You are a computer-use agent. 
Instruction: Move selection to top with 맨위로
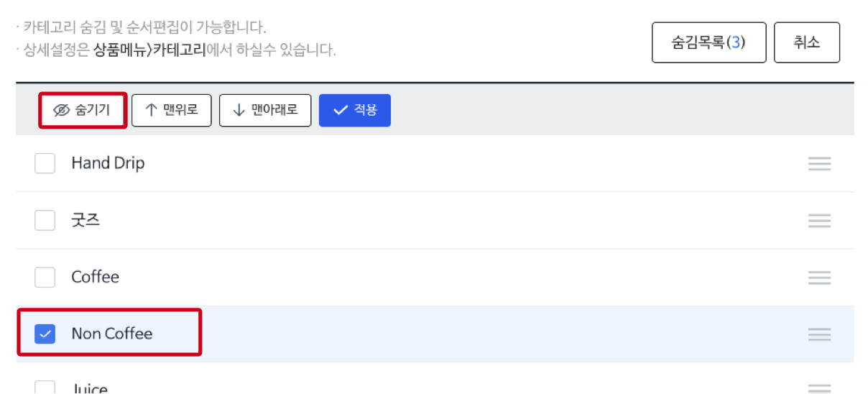point(172,111)
